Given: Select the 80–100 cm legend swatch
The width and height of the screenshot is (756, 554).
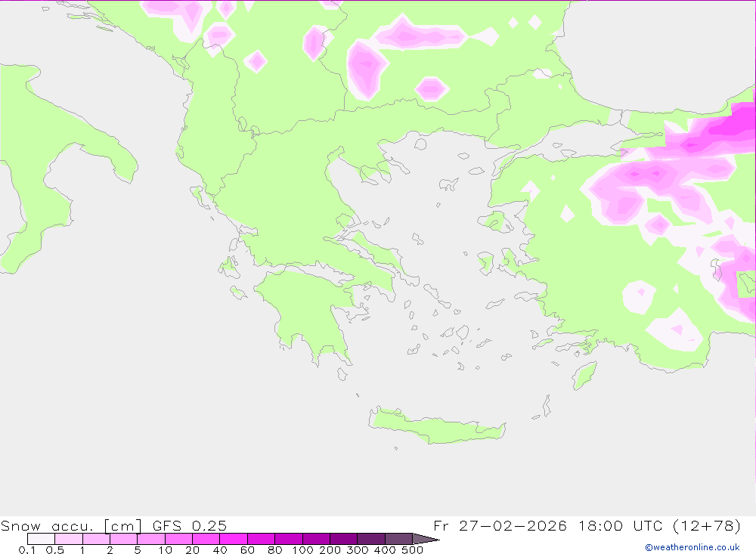Looking at the screenshot, I should (288, 539).
